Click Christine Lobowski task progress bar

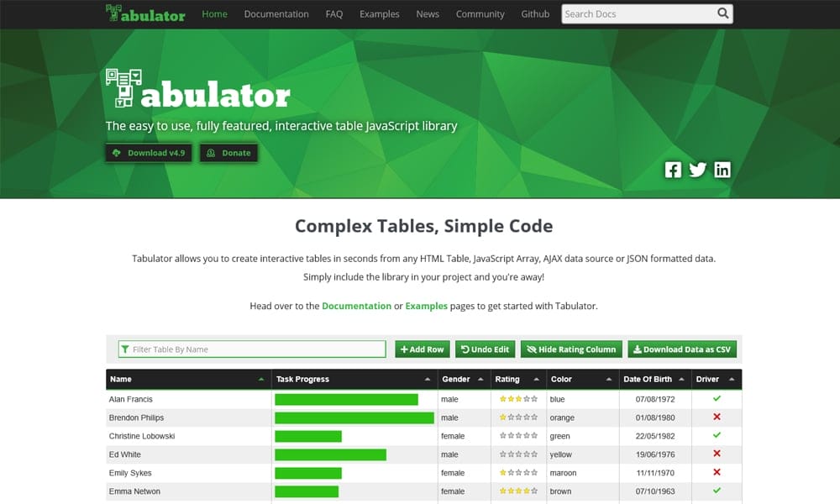pos(308,437)
